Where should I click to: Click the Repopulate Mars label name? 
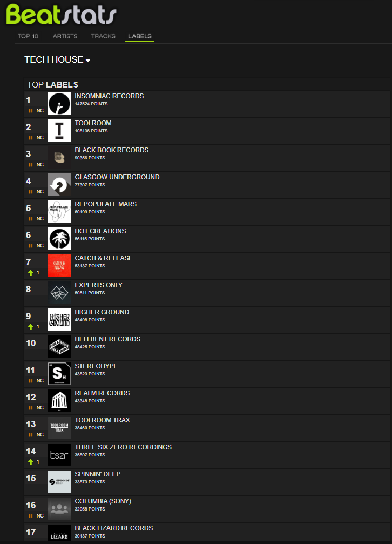coord(106,204)
